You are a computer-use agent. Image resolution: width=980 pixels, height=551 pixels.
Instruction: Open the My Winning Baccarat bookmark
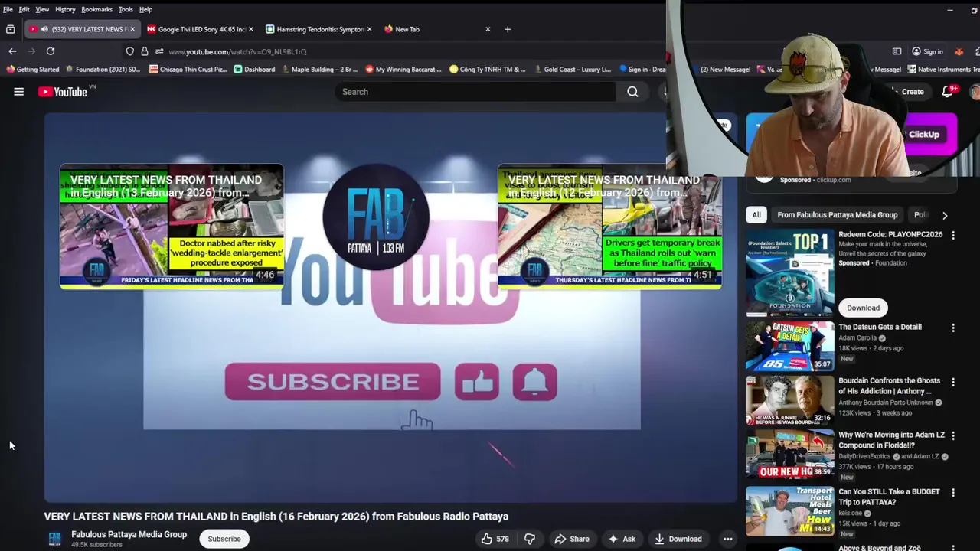click(x=403, y=69)
